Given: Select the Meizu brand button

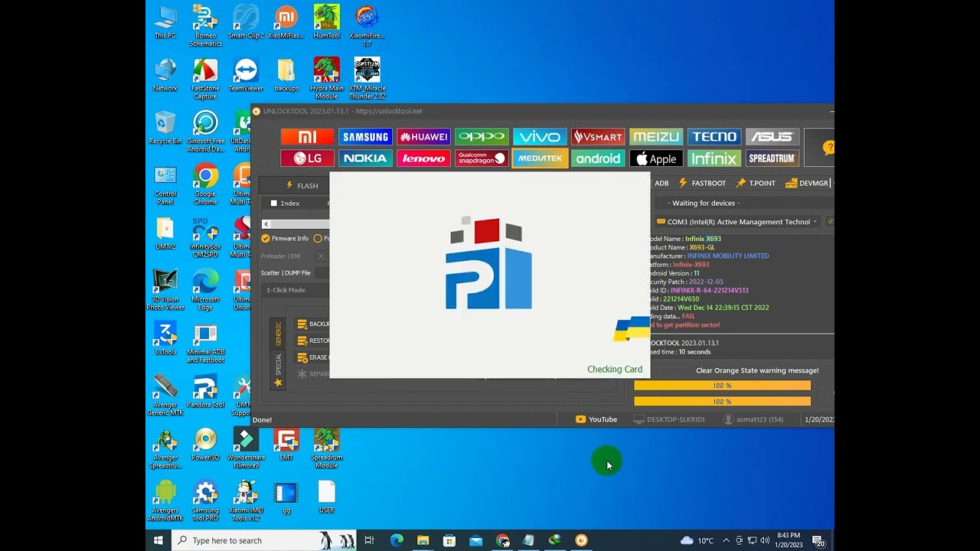Looking at the screenshot, I should pyautogui.click(x=656, y=137).
